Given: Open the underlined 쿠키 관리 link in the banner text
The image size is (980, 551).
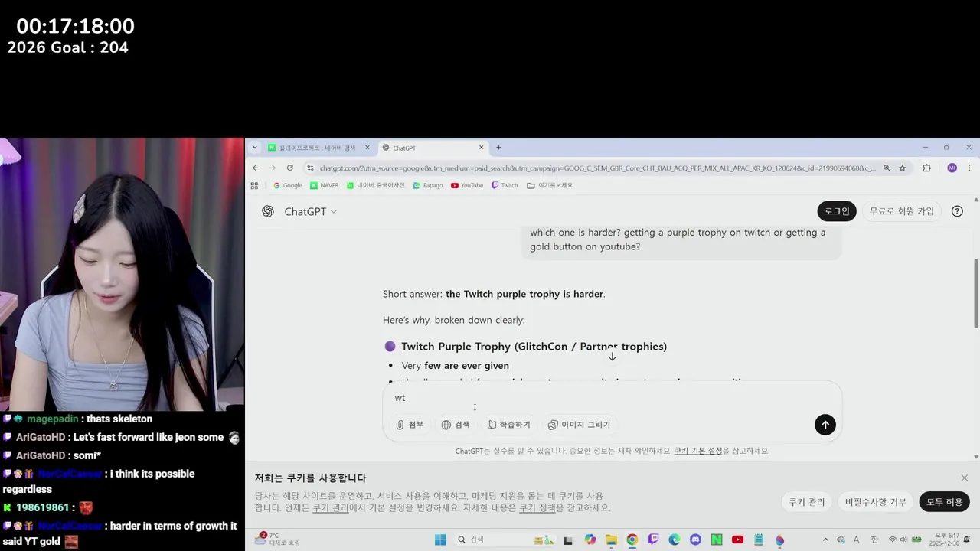Looking at the screenshot, I should (x=331, y=508).
